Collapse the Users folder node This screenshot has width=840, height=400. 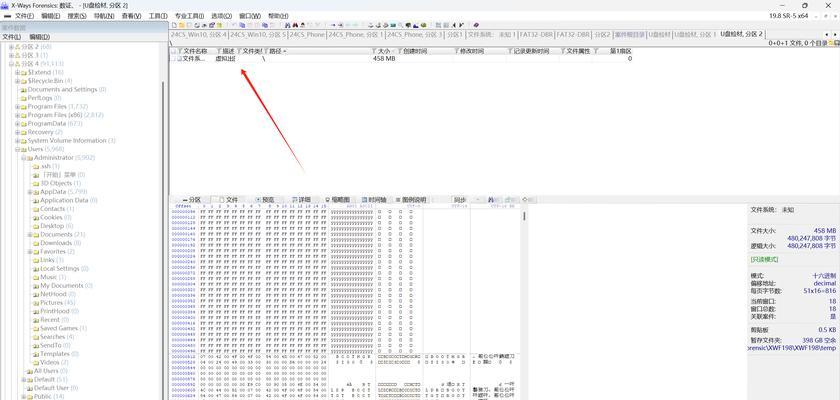click(x=17, y=149)
